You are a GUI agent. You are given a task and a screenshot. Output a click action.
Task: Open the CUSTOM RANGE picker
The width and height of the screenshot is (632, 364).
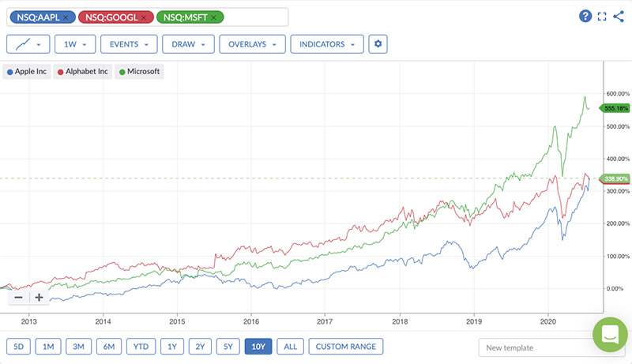click(346, 347)
